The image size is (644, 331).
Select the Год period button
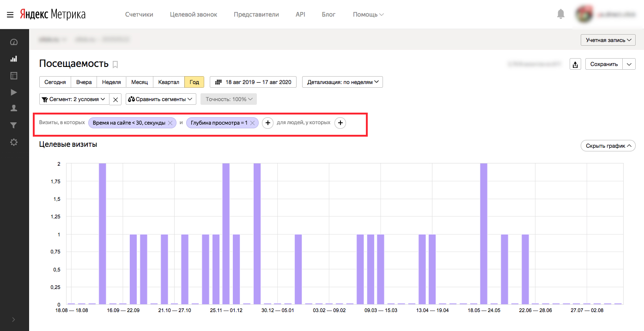194,82
